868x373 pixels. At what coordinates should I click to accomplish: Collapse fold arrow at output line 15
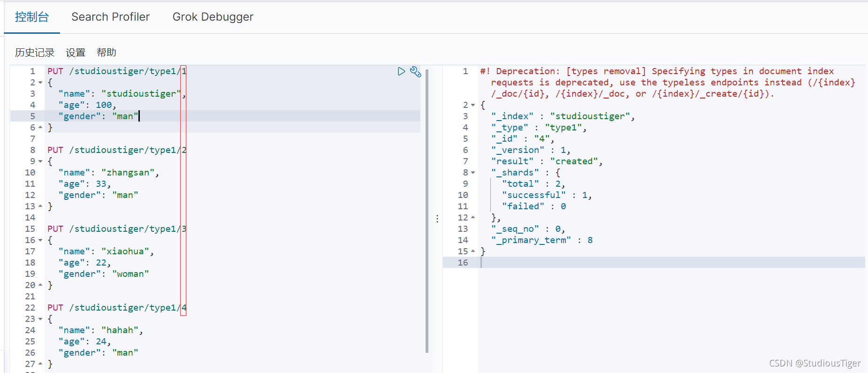pos(473,251)
